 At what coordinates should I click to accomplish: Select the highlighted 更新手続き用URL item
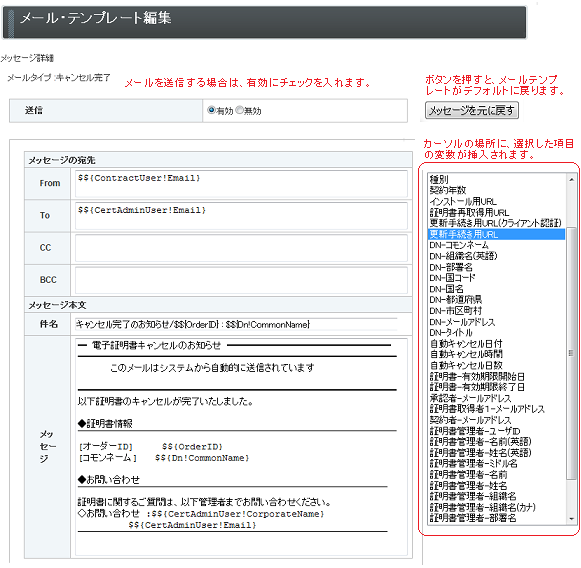tap(496, 234)
